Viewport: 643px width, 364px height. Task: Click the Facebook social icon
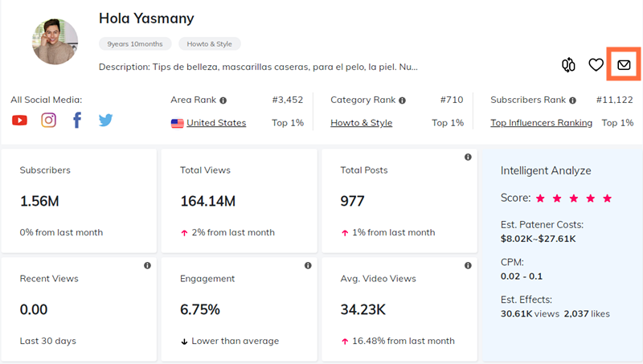pos(77,121)
